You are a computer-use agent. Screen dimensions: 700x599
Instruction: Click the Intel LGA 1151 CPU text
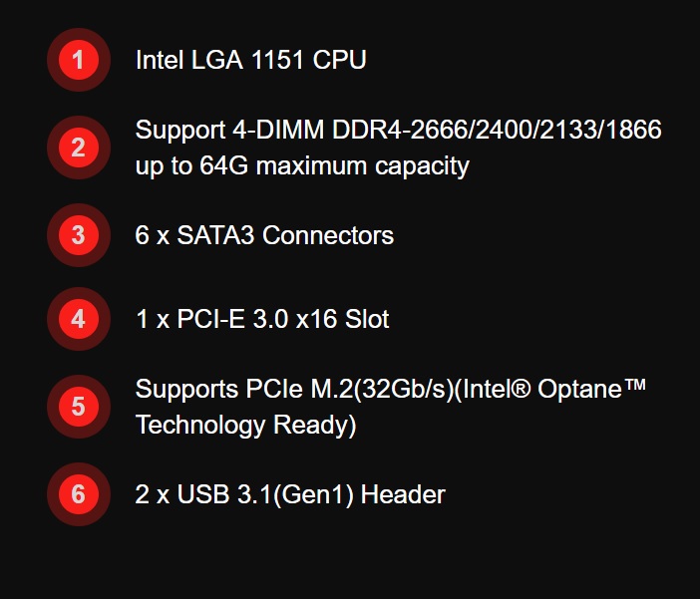coord(251,60)
